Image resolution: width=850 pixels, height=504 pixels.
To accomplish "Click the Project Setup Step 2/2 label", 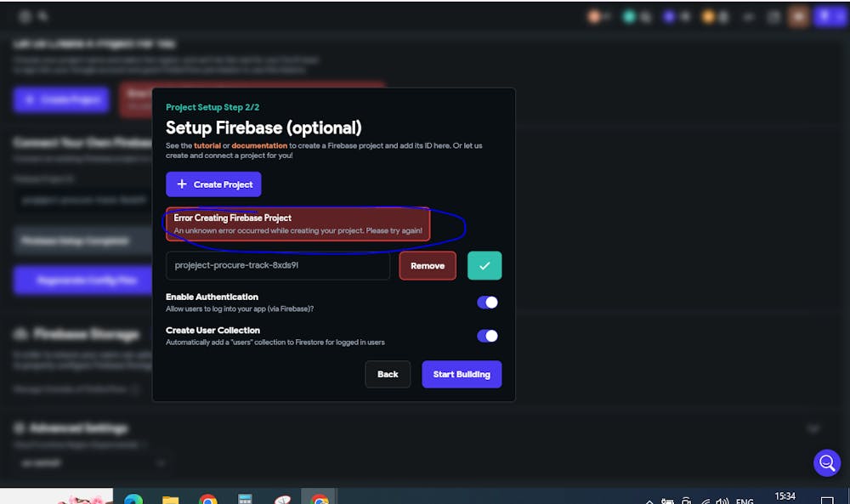I will coord(212,107).
